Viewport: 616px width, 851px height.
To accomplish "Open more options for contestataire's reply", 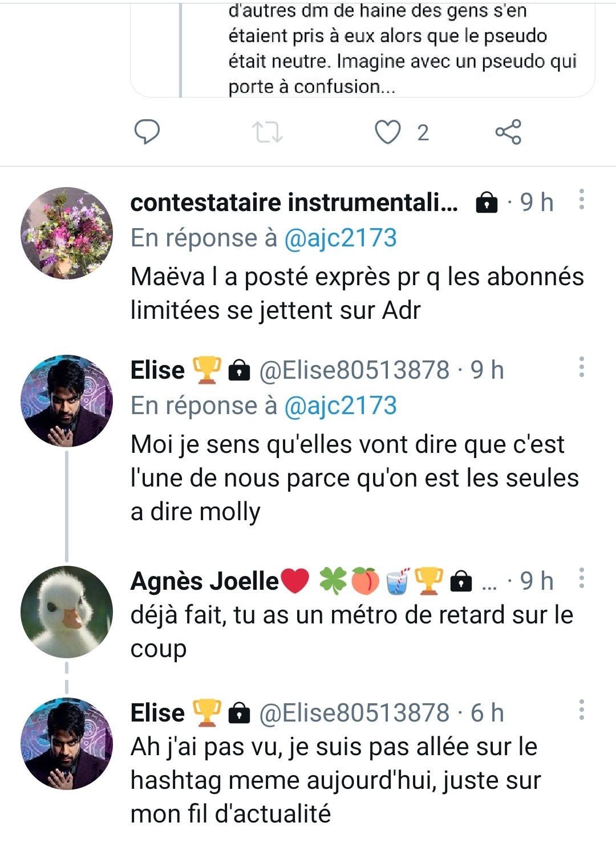I will click(581, 200).
